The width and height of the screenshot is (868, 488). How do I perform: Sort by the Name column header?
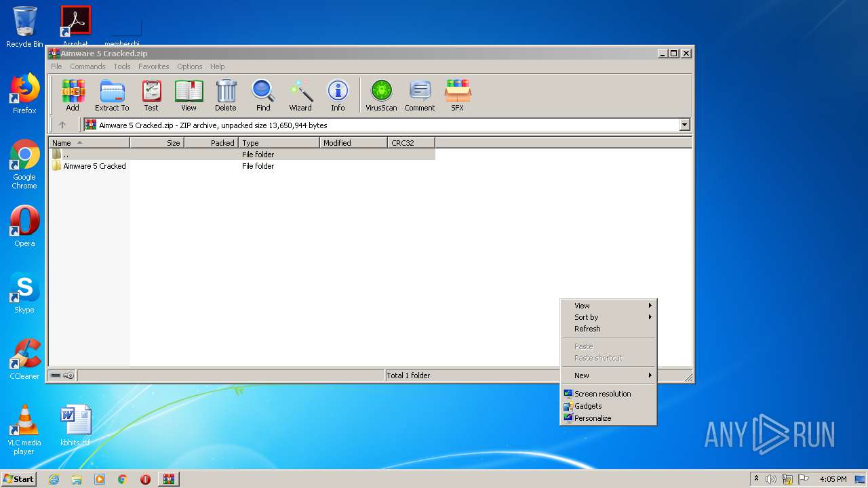(89, 143)
